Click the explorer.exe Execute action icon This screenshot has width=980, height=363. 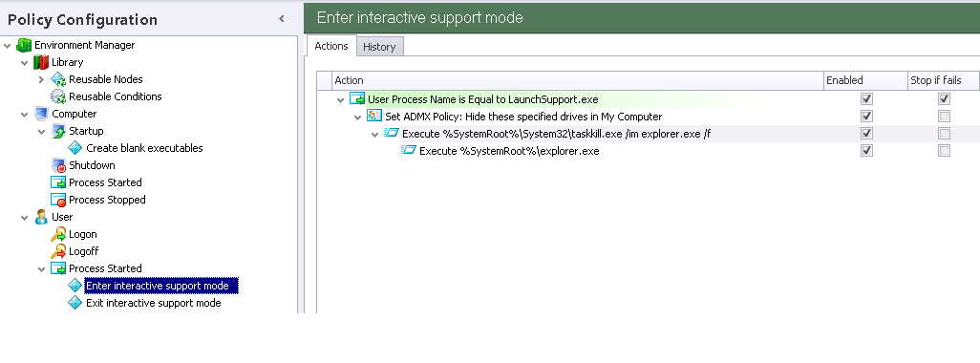[x=409, y=150]
